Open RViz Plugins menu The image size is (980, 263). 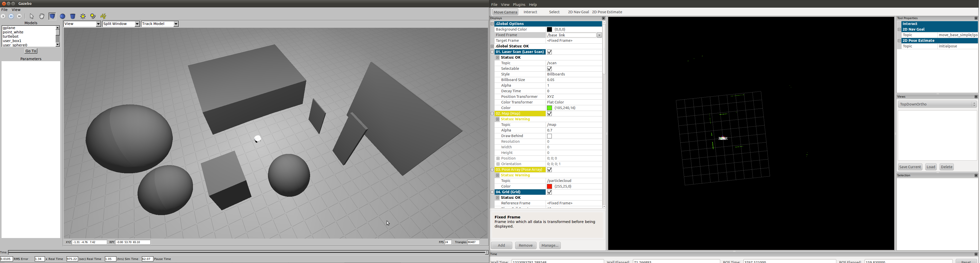coord(519,5)
